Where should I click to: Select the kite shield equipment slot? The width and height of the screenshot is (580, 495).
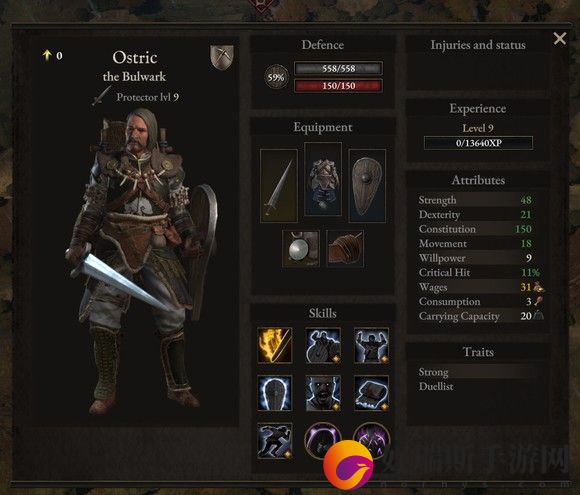367,185
